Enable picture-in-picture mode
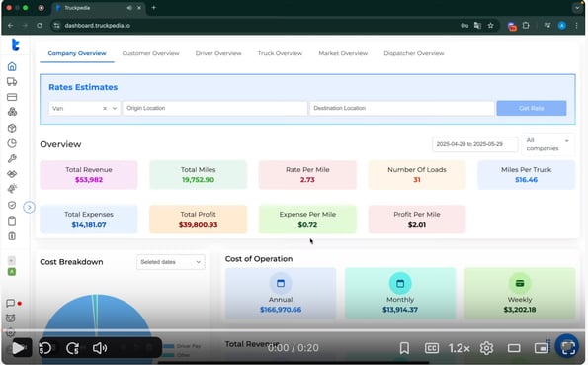588x365 pixels. click(542, 348)
